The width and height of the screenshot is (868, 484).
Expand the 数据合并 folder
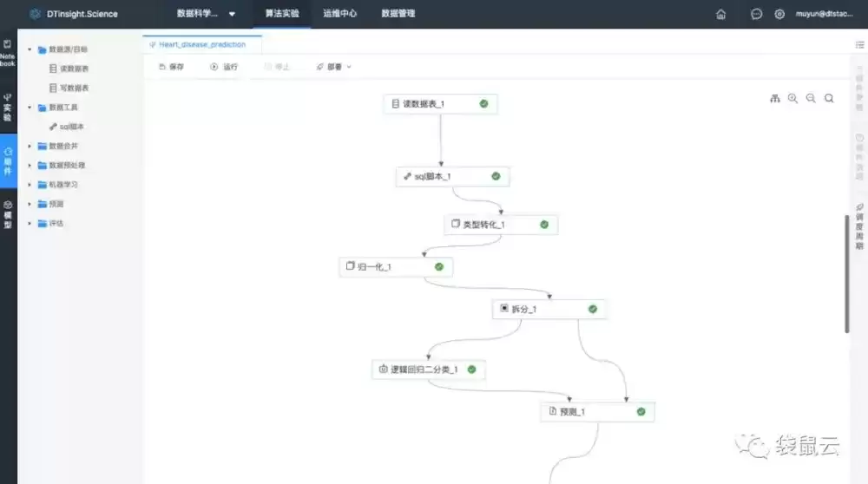tap(30, 146)
